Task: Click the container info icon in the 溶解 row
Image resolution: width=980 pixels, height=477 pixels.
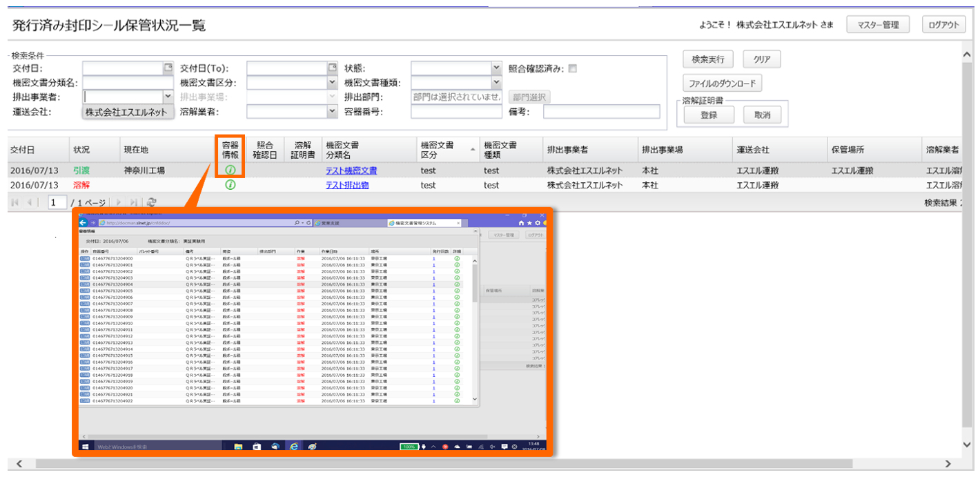Action: (231, 185)
